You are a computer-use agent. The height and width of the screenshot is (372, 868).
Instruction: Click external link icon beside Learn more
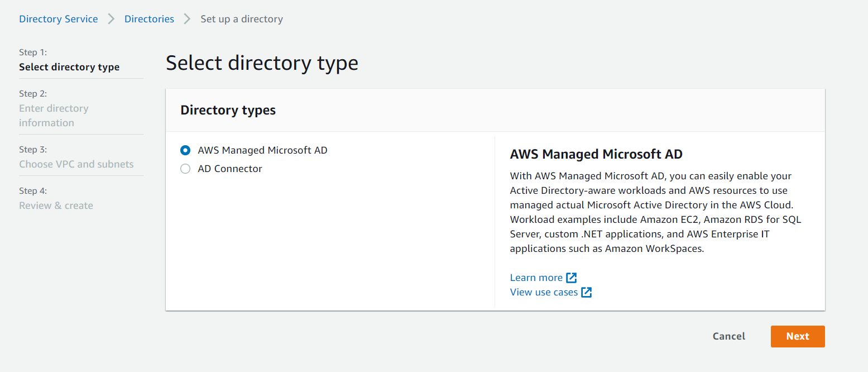572,278
